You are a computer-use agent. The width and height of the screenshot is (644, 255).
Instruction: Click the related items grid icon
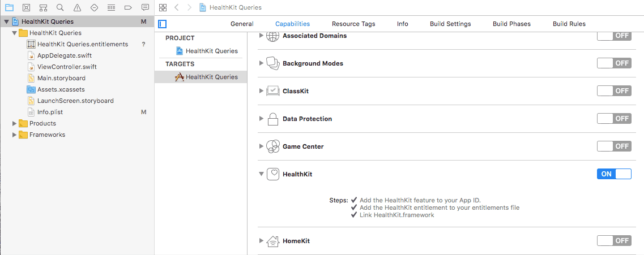163,7
